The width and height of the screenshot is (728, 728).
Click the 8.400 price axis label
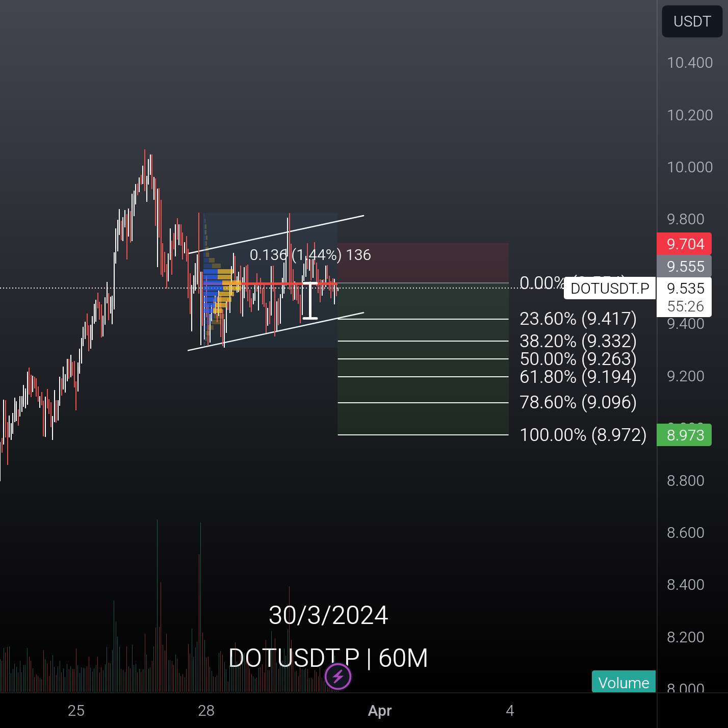coord(686,585)
